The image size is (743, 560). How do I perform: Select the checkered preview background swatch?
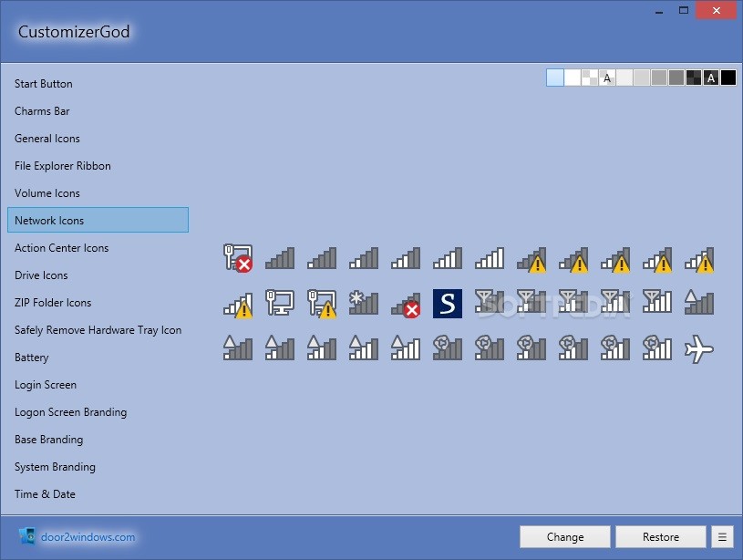coord(589,78)
